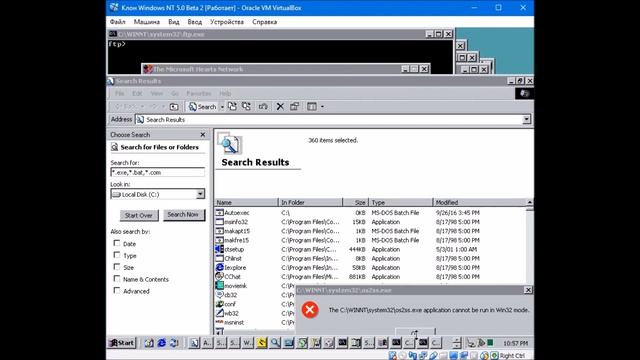Click Internet Explorer quick launch icon

(x=162, y=343)
